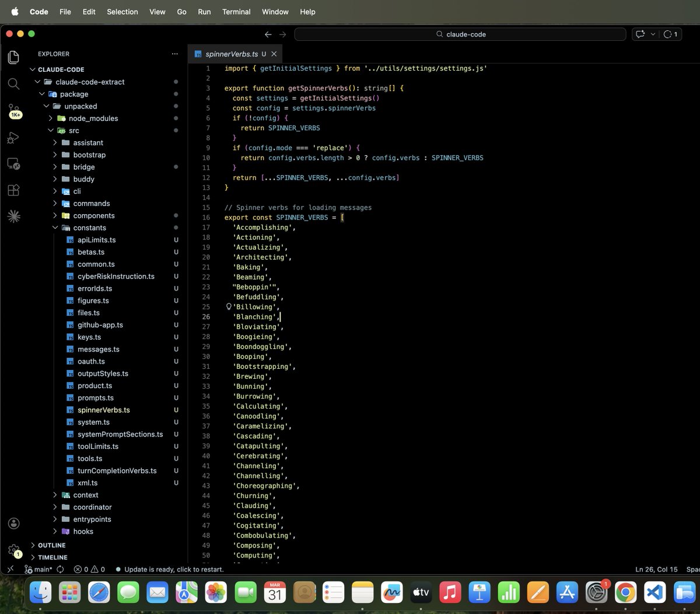The height and width of the screenshot is (614, 700).
Task: Open the Copilot chat dropdown chevron
Action: click(x=653, y=34)
